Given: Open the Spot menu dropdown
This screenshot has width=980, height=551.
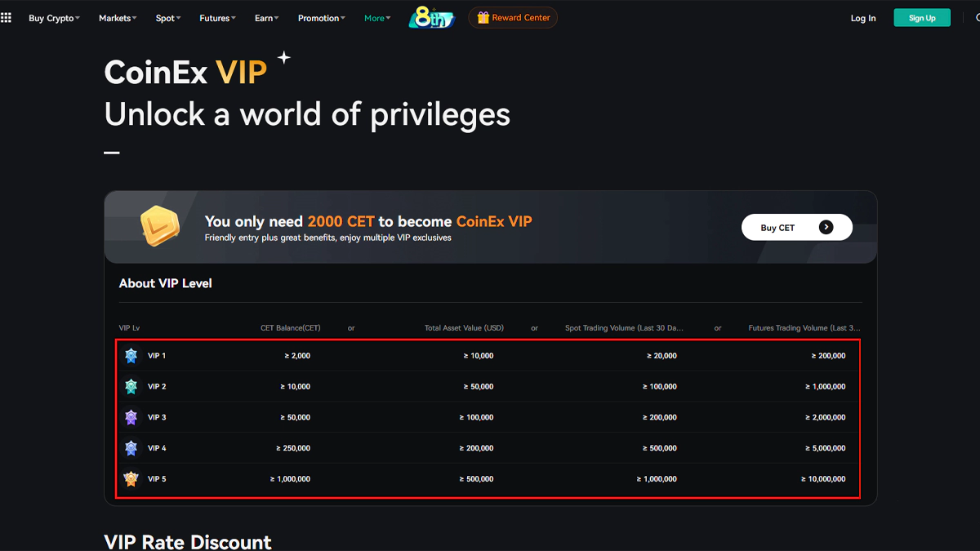Looking at the screenshot, I should (x=167, y=17).
